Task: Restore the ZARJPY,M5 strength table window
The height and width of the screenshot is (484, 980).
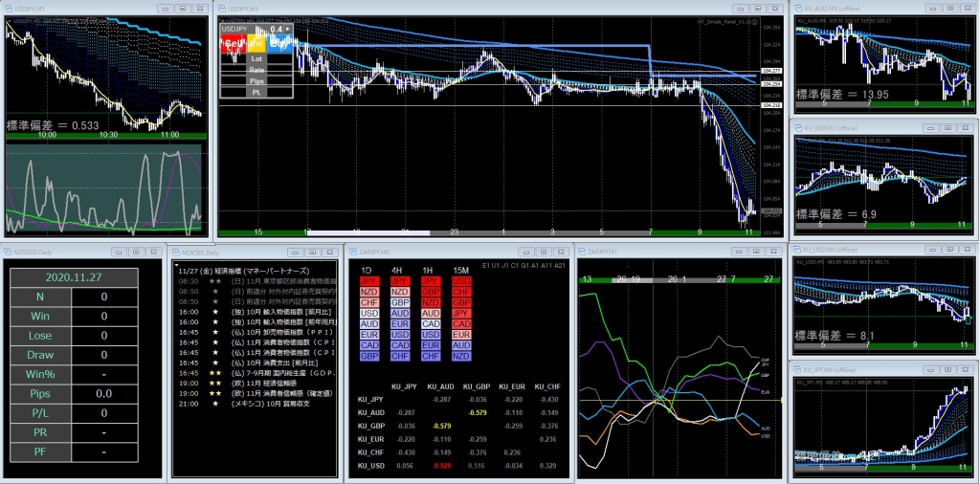Action: [x=545, y=252]
